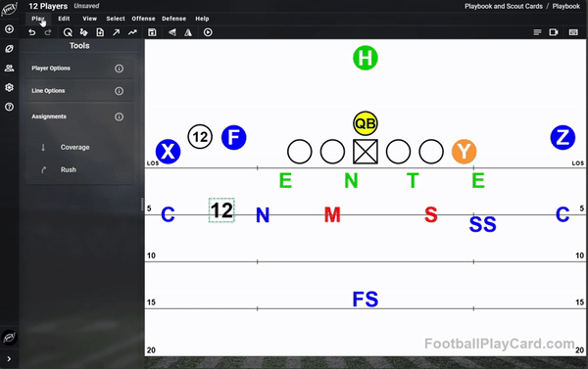Click the add-new plus circle sidebar icon

coord(10,28)
